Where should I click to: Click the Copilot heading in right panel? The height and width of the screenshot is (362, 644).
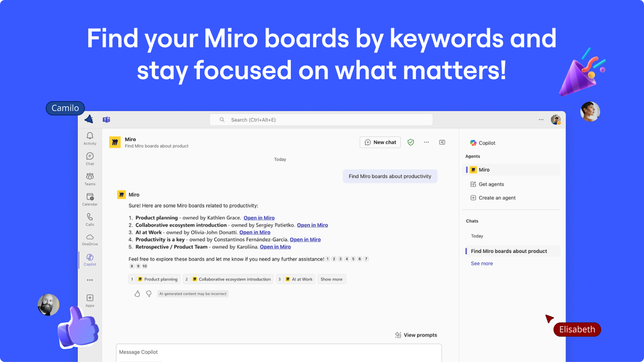point(483,143)
